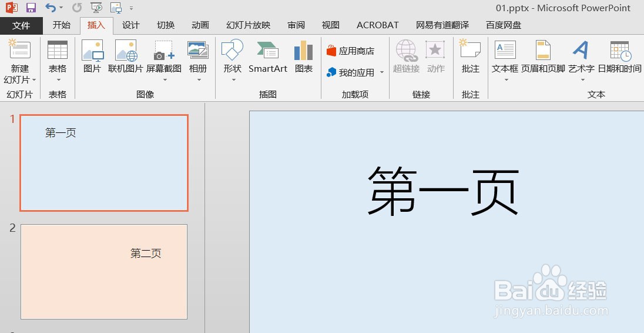Click the PowerPoint application logo icon
Screen dimensions: 644x333
(x=12, y=8)
